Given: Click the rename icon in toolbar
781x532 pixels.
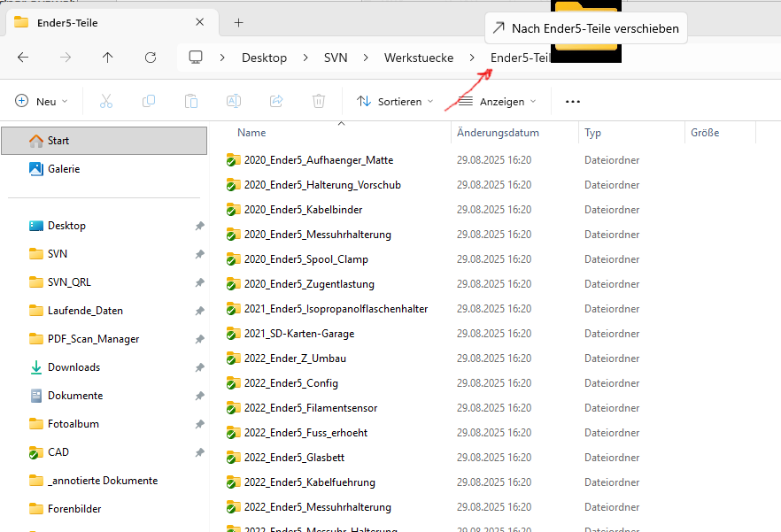Looking at the screenshot, I should point(234,102).
